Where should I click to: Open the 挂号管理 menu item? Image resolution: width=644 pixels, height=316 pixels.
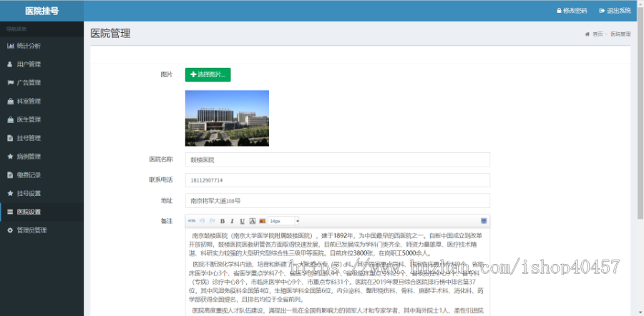pyautogui.click(x=42, y=138)
